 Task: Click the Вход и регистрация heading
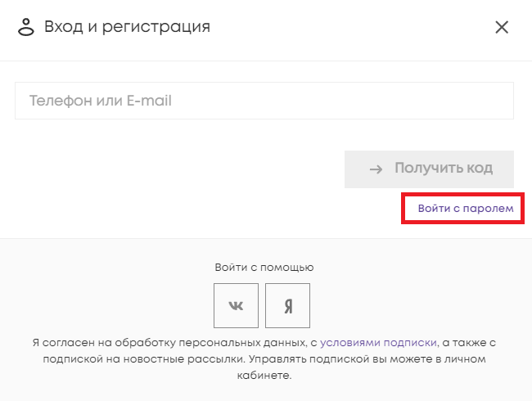point(127,27)
